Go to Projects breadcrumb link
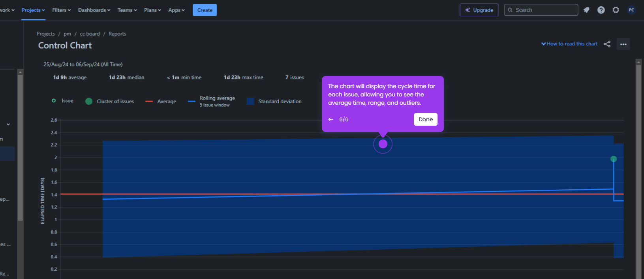 tap(46, 34)
